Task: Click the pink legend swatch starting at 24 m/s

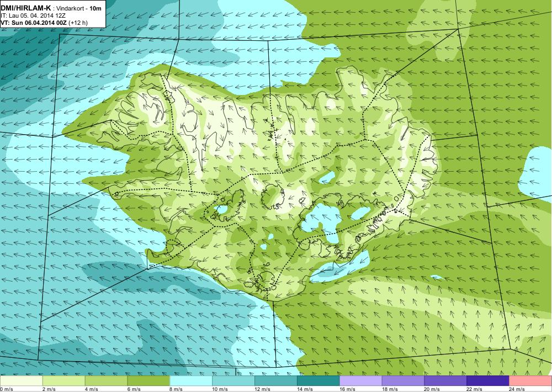Action: (530, 381)
